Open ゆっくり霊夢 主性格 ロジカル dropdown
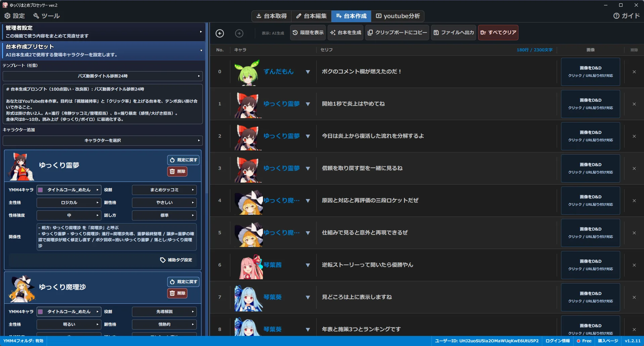 point(69,203)
